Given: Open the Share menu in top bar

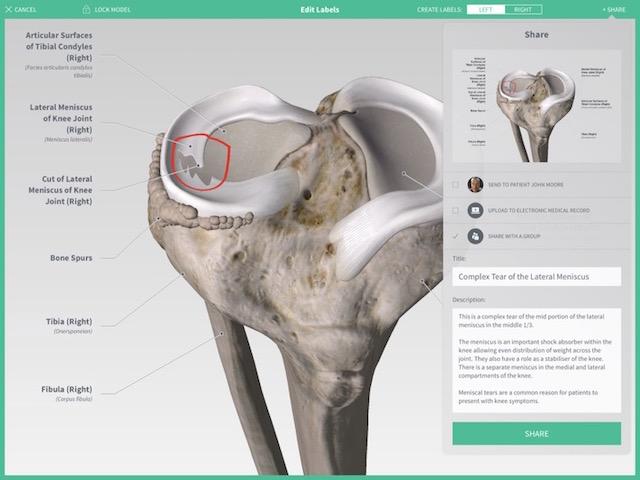Looking at the screenshot, I should click(614, 9).
